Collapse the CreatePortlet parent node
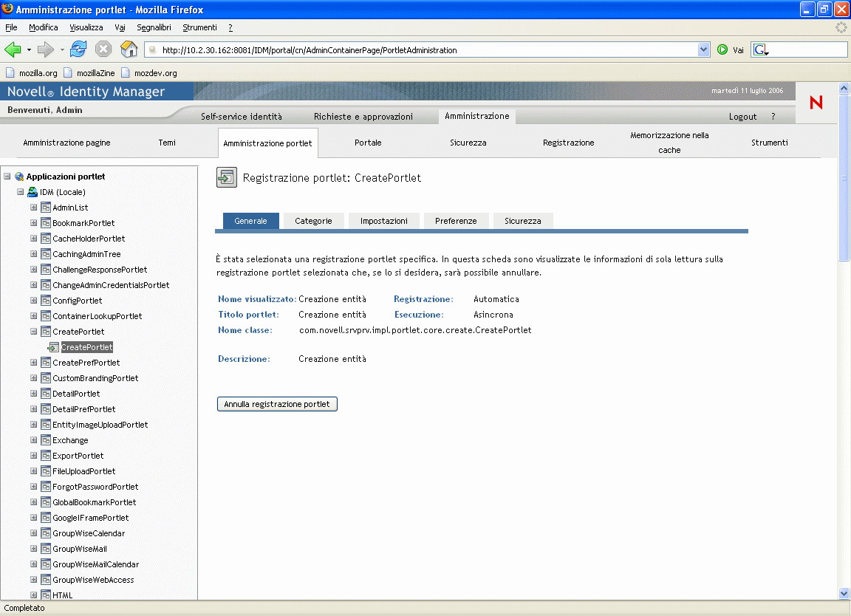 (x=34, y=332)
